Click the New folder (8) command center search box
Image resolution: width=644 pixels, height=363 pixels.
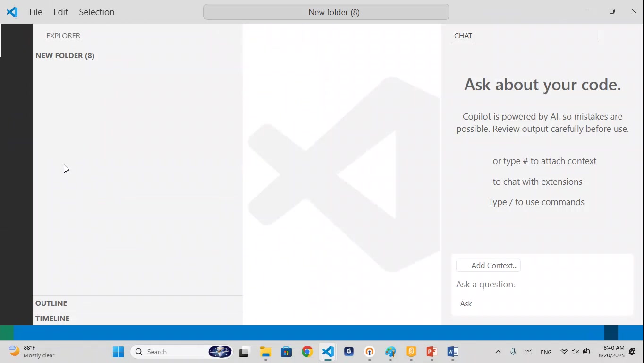click(x=326, y=12)
